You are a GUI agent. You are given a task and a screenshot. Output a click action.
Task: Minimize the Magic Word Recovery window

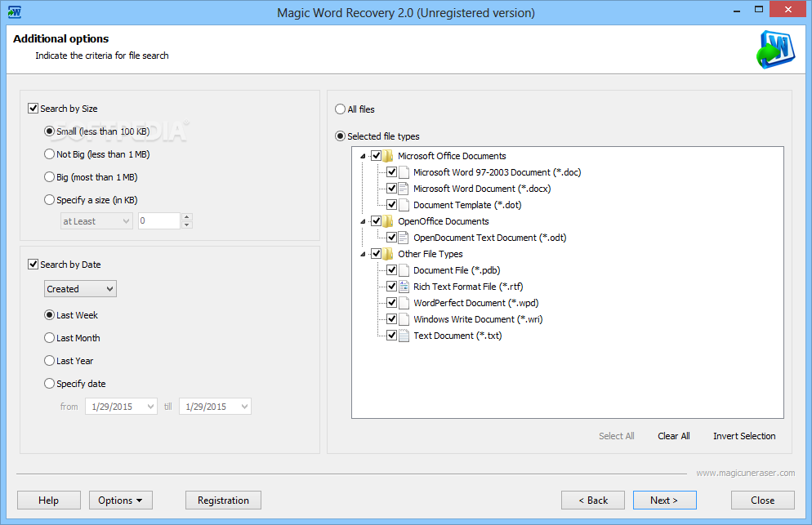click(x=737, y=11)
